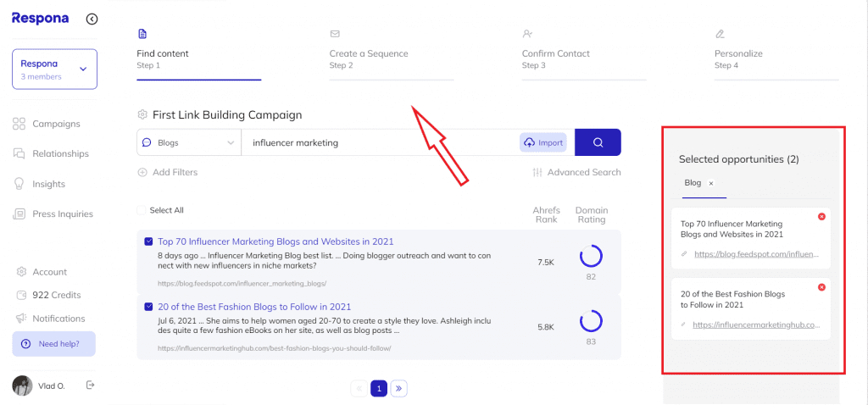
Task: Click Domain Rating ring showing 82
Action: (x=591, y=257)
